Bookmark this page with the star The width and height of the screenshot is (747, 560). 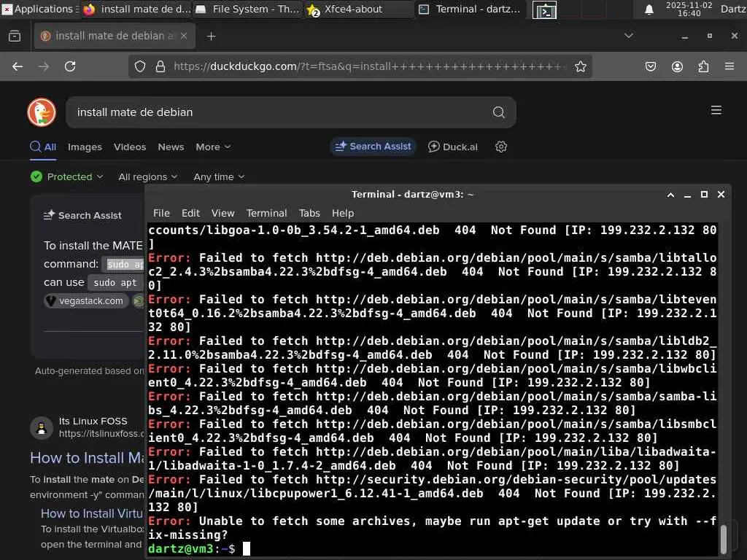pos(580,66)
